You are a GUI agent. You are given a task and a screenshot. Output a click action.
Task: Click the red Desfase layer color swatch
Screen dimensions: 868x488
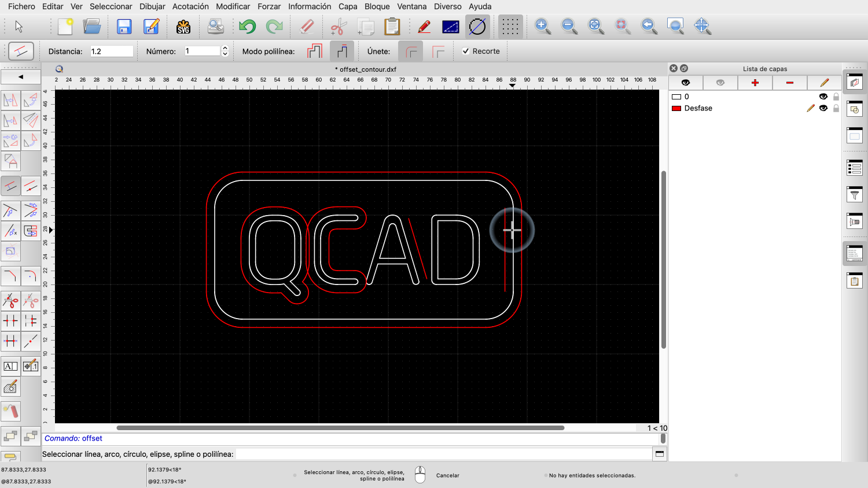(x=676, y=108)
